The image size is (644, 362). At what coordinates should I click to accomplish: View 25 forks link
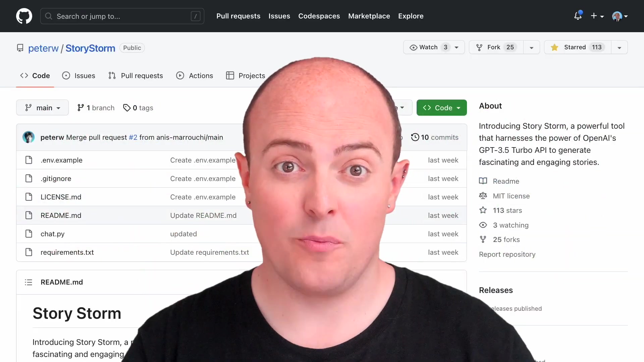[x=506, y=240]
